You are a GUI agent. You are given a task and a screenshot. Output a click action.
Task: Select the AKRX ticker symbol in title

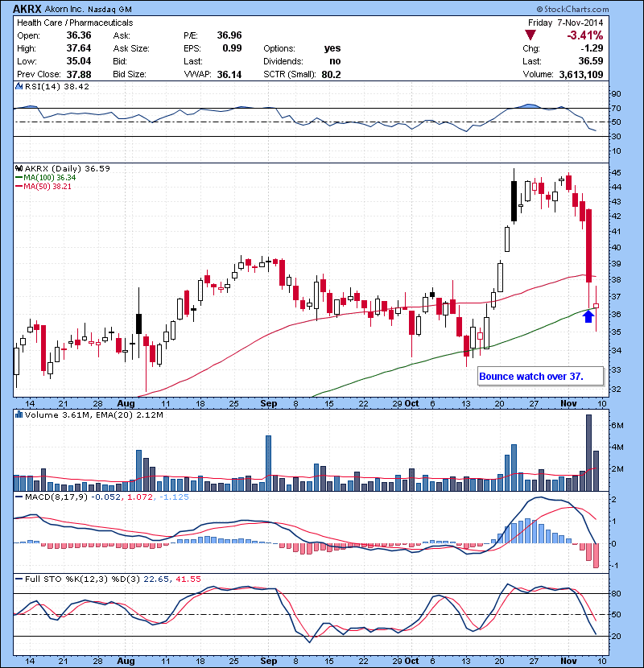coord(27,9)
